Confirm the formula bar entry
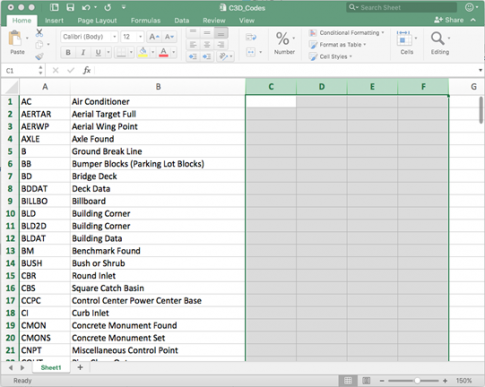485x387 pixels. [x=71, y=70]
